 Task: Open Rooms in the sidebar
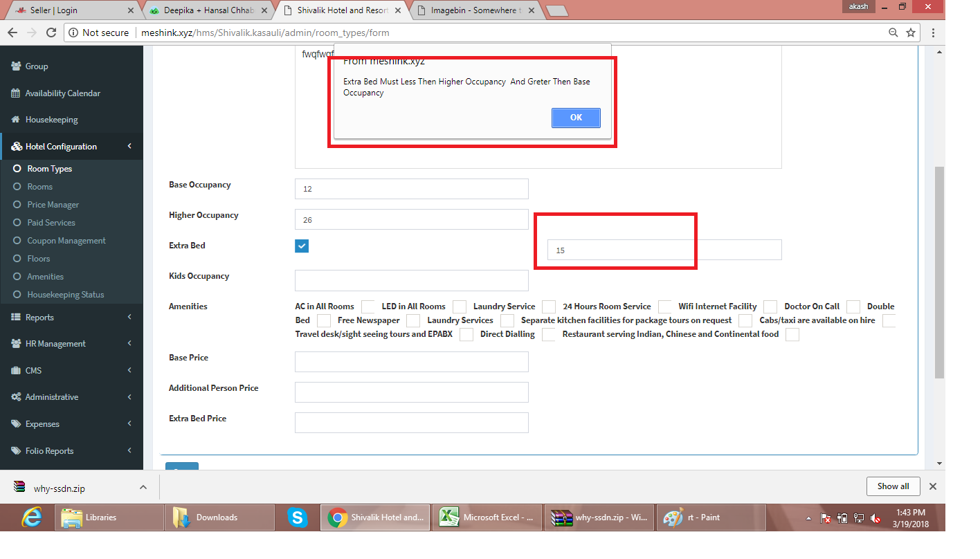[39, 187]
